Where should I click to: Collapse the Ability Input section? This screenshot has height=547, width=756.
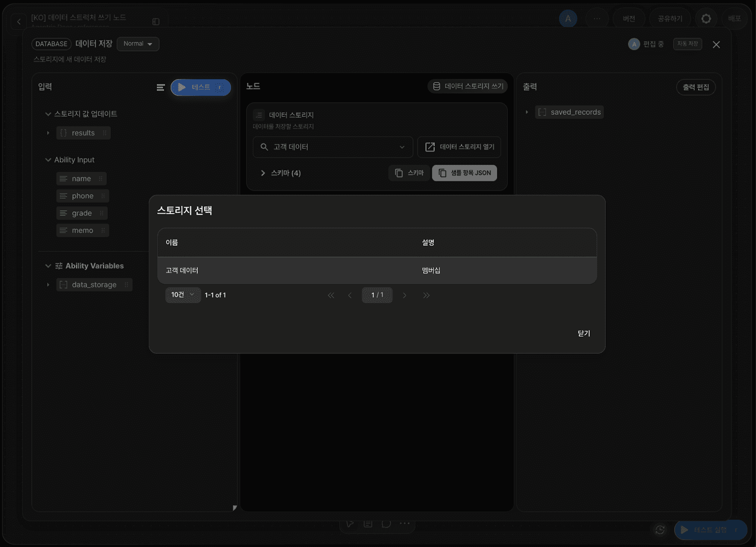coord(48,160)
